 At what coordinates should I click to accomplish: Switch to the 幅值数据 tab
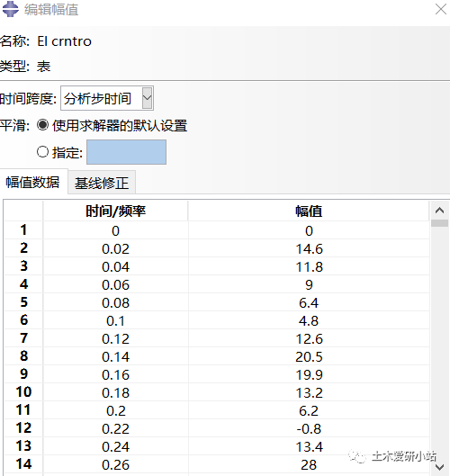(32, 182)
